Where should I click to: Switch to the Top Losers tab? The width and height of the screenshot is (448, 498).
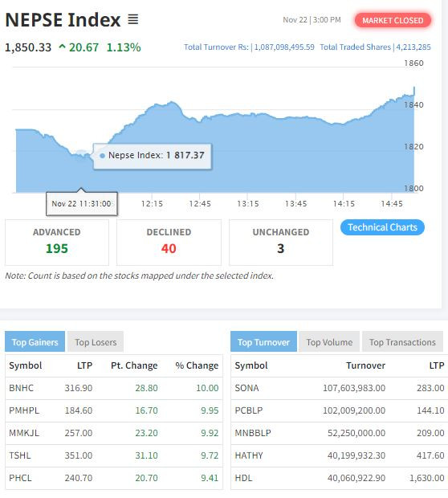tap(96, 341)
